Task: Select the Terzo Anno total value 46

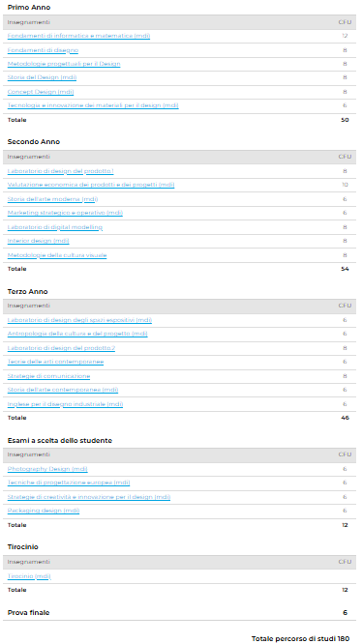Action: coord(345,418)
